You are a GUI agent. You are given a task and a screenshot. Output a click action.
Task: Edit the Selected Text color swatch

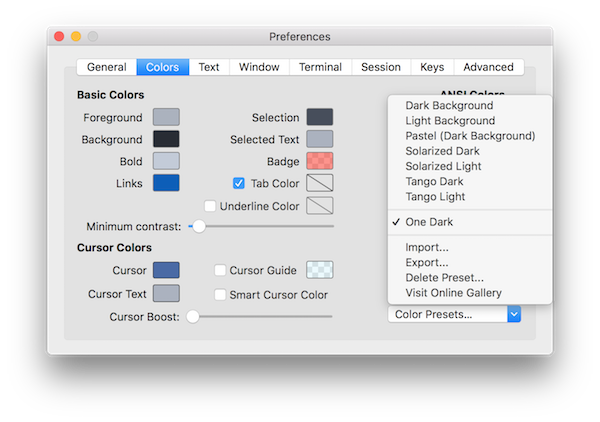[320, 139]
